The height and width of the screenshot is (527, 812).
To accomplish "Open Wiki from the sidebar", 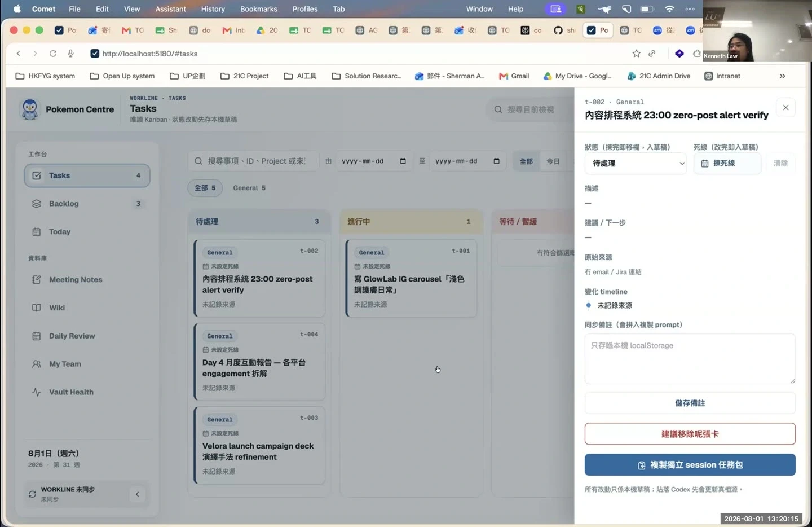I will point(87,308).
